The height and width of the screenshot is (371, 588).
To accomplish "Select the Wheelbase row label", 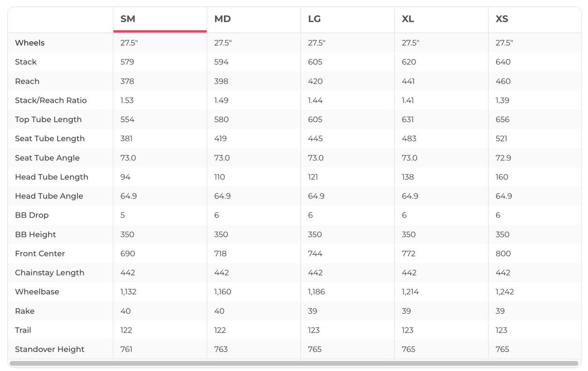I will point(37,292).
